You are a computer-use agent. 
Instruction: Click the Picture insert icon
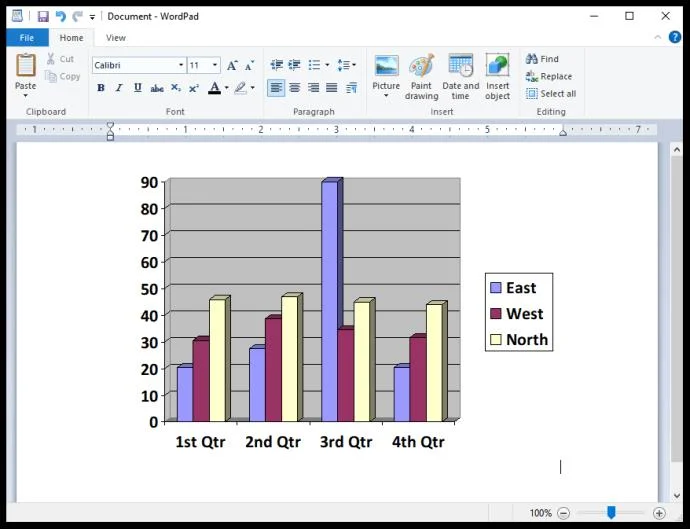[x=386, y=66]
